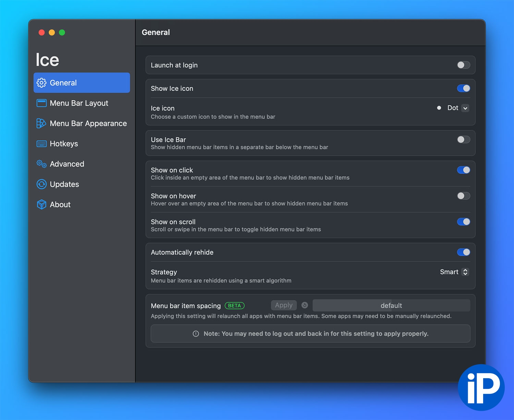Open the Strategy Smart selector
Image resolution: width=514 pixels, height=420 pixels.
tap(454, 272)
